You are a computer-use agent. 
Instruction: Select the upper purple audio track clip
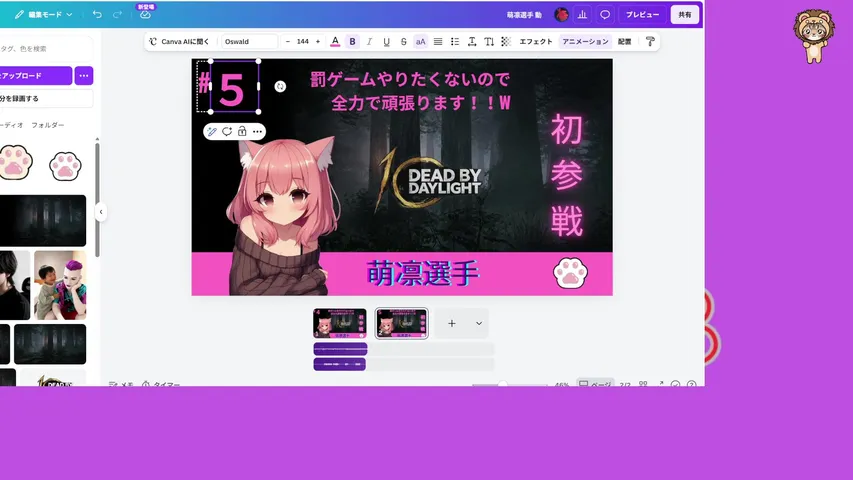[341, 349]
